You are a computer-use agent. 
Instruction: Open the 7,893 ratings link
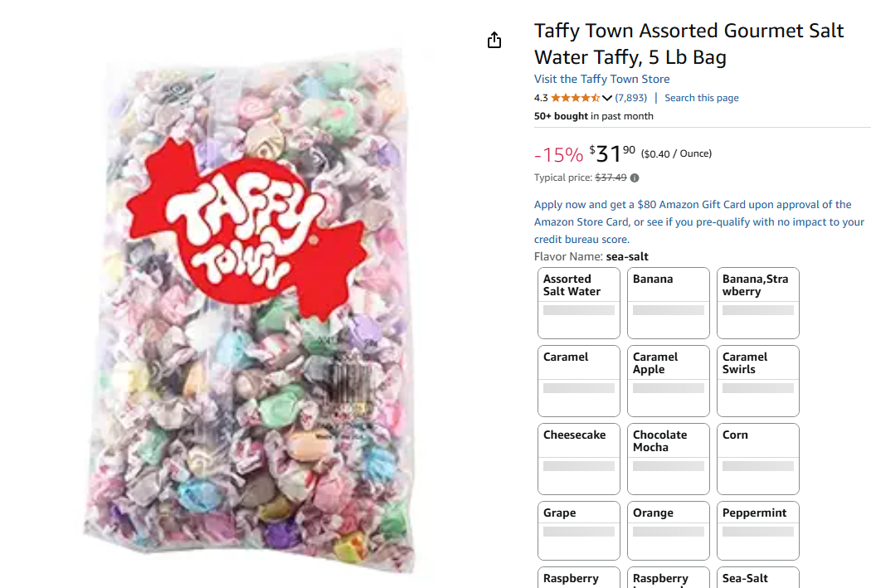(630, 98)
